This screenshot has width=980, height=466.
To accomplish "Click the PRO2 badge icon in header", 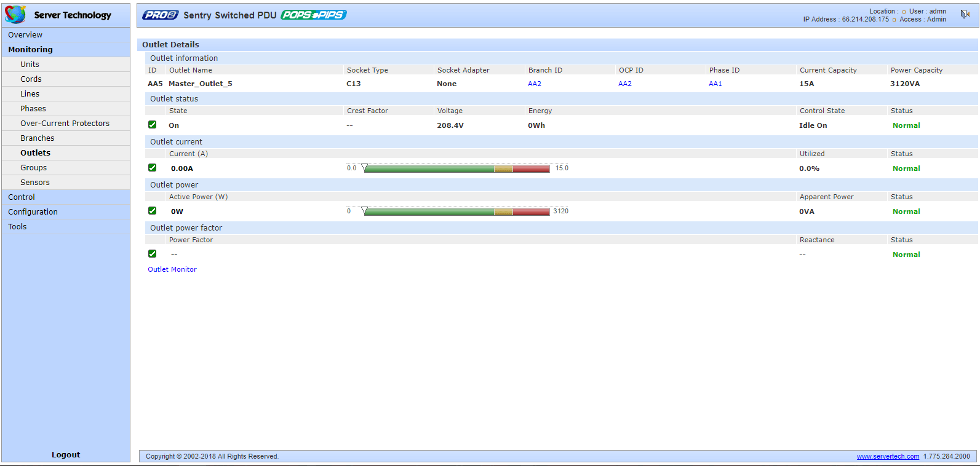I will coord(161,15).
